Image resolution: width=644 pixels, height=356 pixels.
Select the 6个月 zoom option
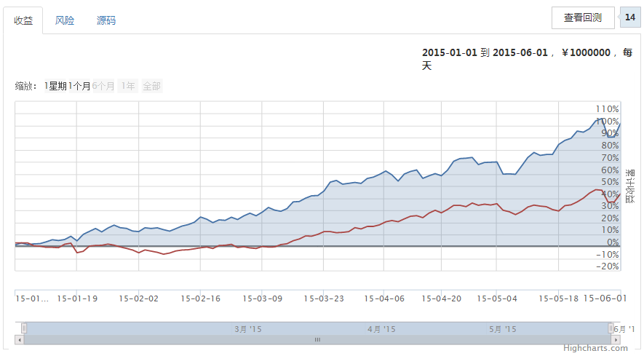pyautogui.click(x=103, y=86)
